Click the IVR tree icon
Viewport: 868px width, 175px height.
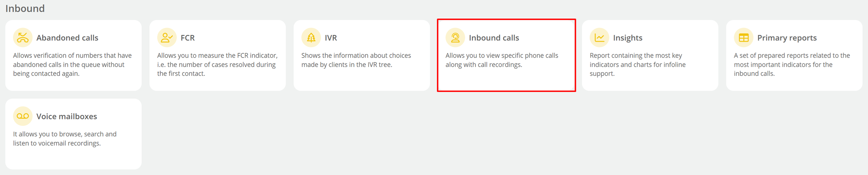(x=311, y=38)
